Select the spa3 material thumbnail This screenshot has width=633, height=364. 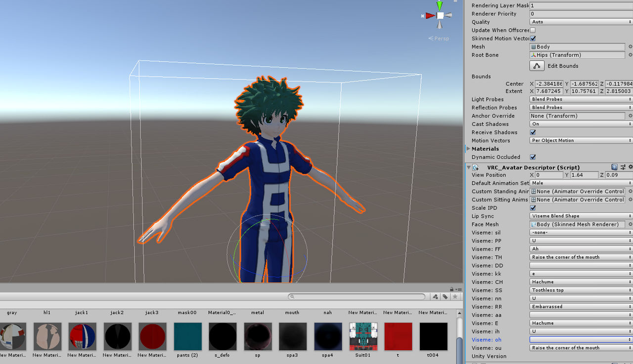293,337
